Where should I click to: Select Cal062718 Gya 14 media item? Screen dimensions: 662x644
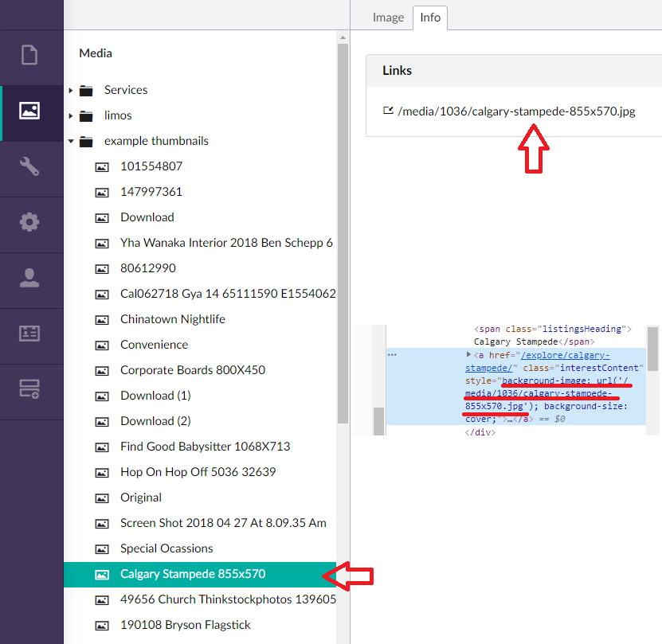pos(228,294)
